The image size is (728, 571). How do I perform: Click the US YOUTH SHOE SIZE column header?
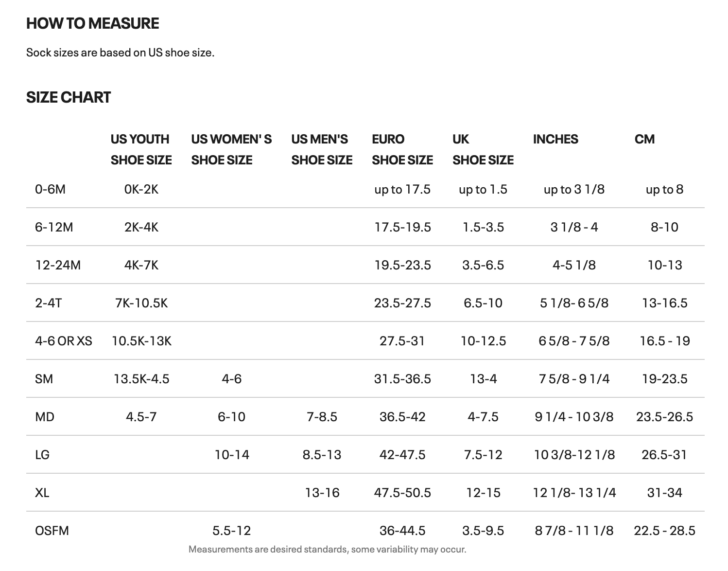click(x=141, y=149)
